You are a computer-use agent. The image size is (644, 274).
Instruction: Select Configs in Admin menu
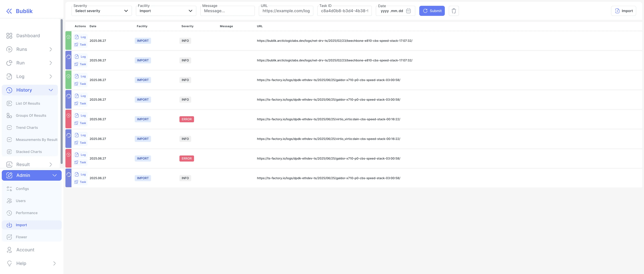[22, 189]
